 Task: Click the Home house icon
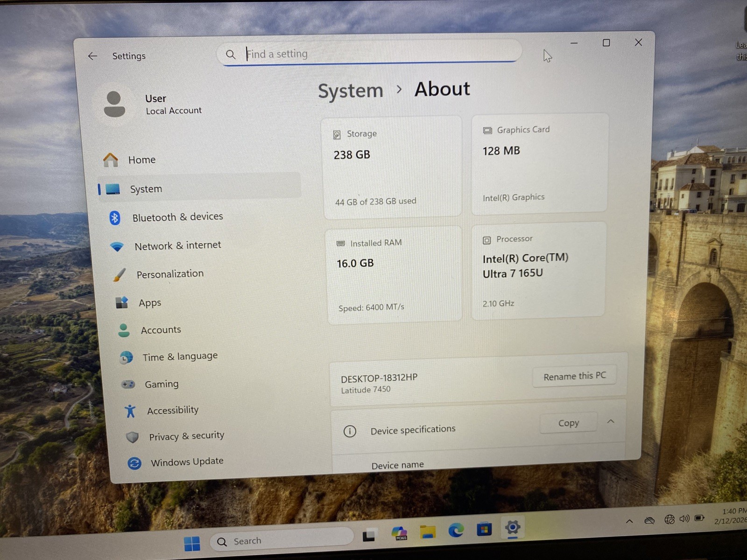[111, 160]
